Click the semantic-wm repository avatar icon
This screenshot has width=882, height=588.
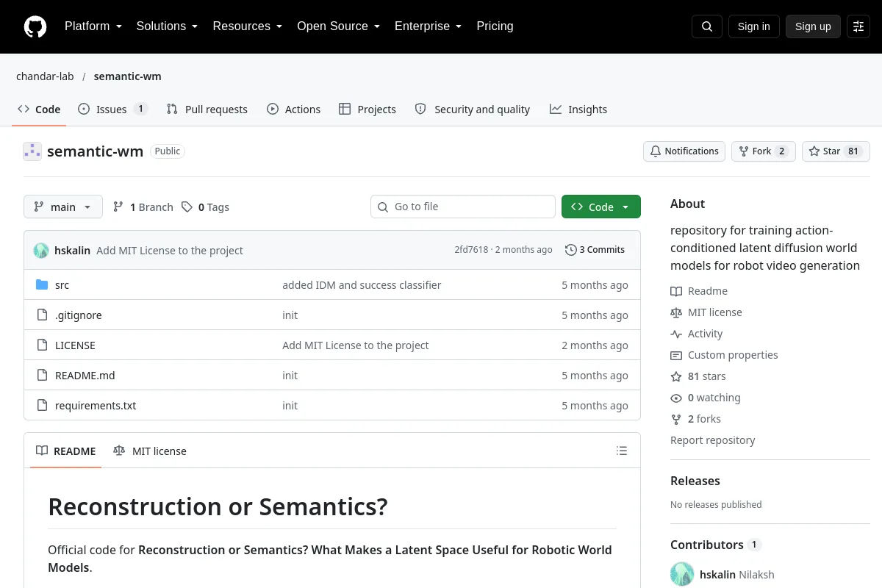[32, 151]
